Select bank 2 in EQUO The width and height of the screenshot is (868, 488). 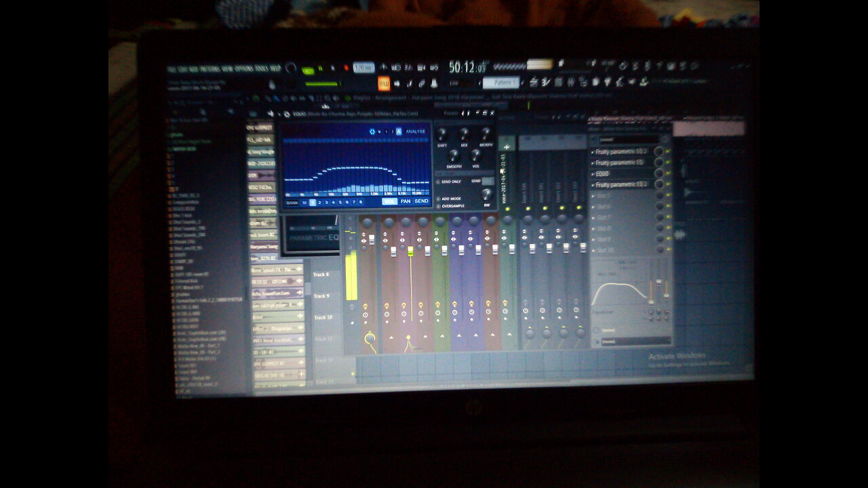pos(319,202)
